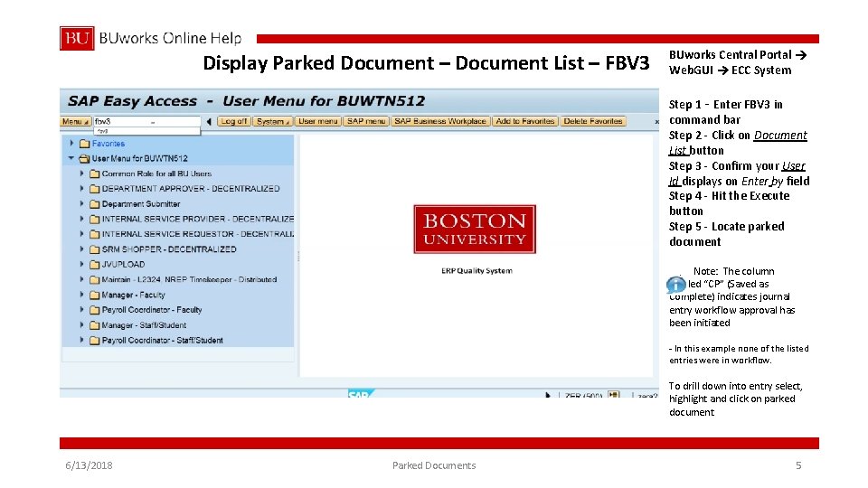Click INTERNAL SERVICE PROVIDER folder icon

95,219
